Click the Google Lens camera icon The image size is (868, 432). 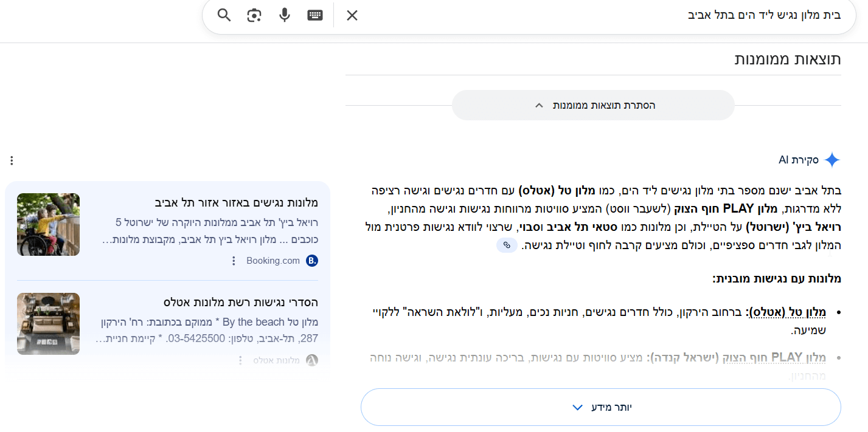click(254, 15)
